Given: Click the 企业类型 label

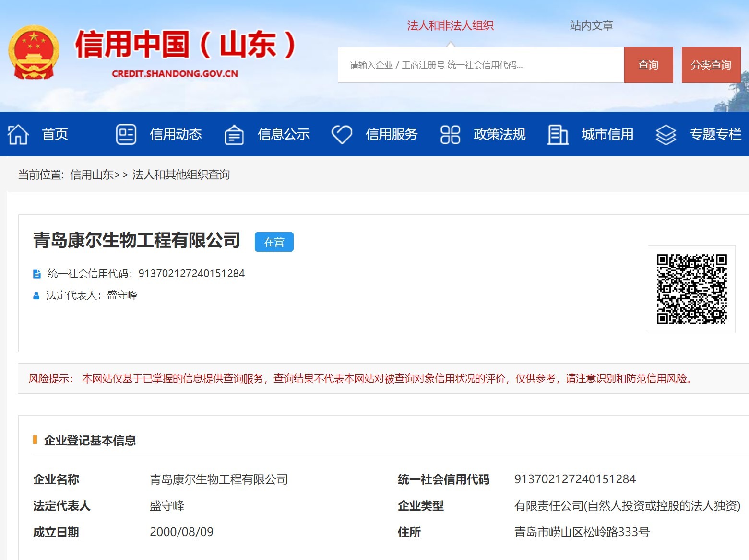Looking at the screenshot, I should [421, 506].
